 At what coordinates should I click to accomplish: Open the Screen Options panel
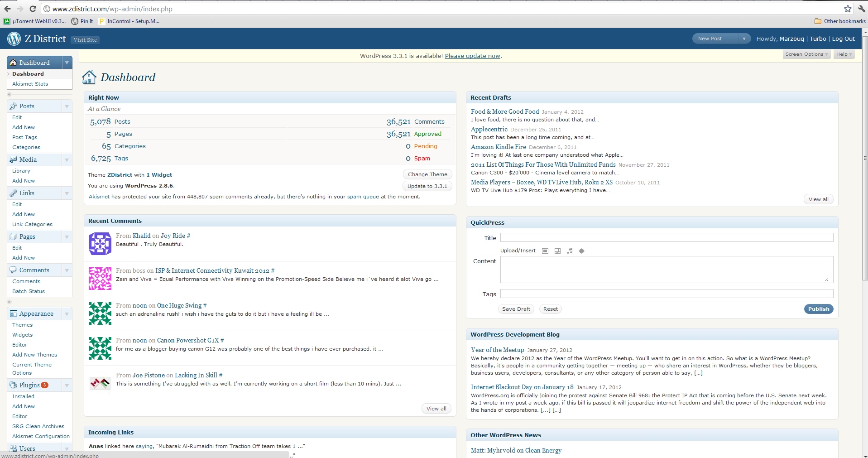point(806,54)
